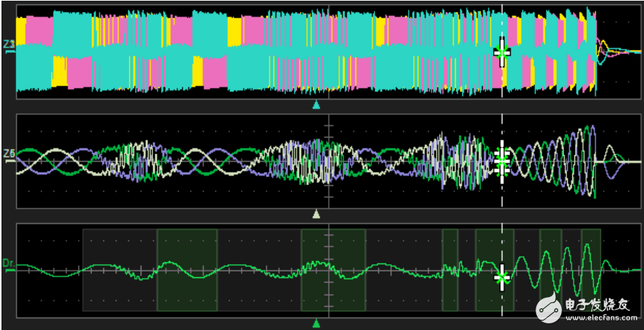644x330 pixels.
Task: Click the white trigger marker below middle panel
Action: (x=317, y=214)
